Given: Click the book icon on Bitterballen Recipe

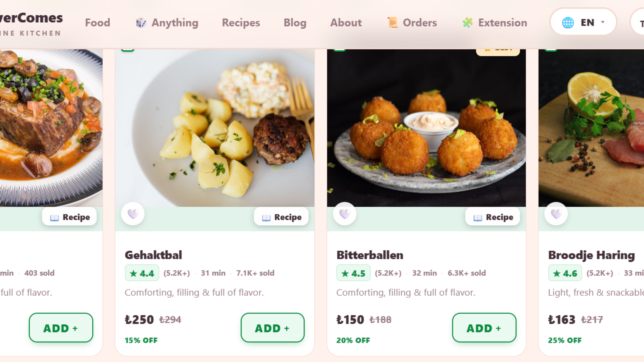Looking at the screenshot, I should pos(477,218).
